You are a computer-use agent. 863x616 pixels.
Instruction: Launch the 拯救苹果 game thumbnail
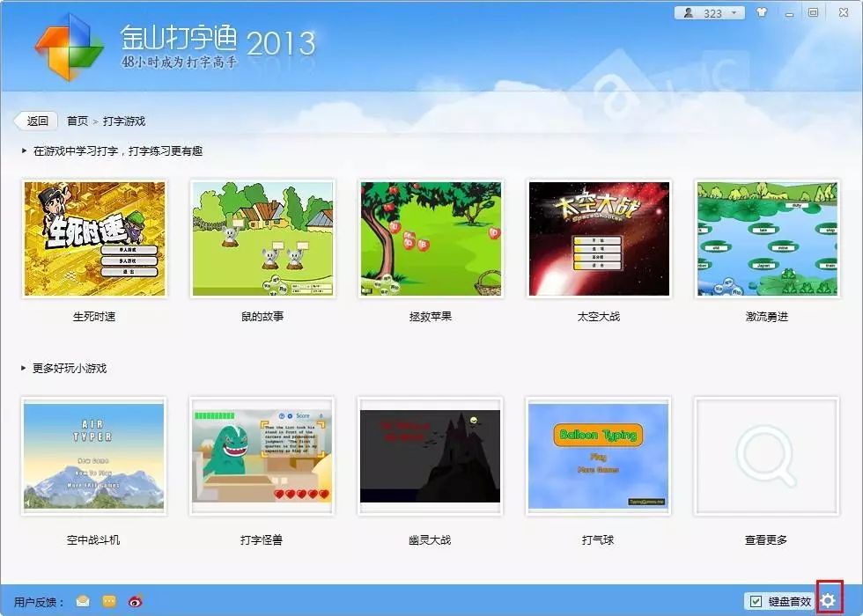tap(431, 238)
